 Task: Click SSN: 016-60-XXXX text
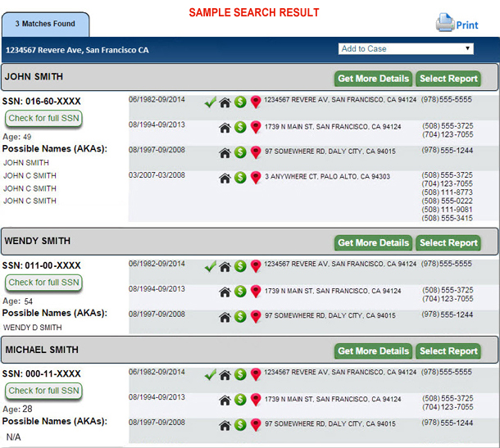point(42,102)
